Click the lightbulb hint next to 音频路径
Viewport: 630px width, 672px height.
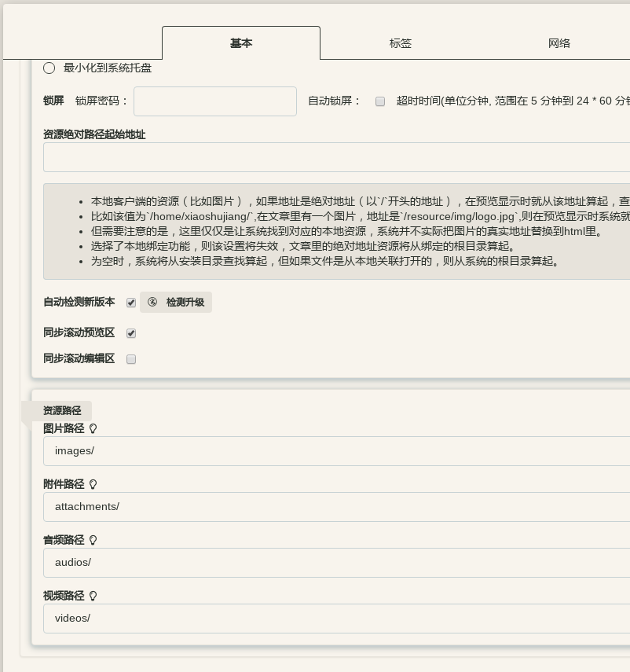pos(93,540)
